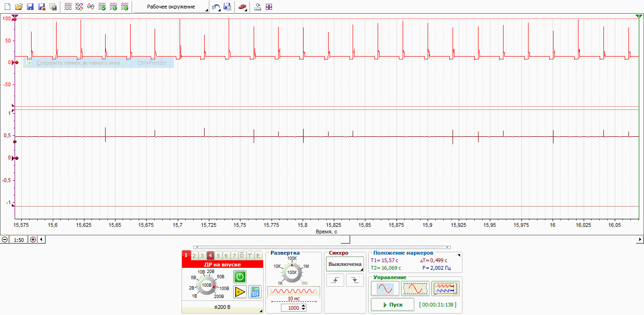Viewport: 644px width, 315px height.
Task: Select rising edge sync trigger
Action: [x=335, y=280]
